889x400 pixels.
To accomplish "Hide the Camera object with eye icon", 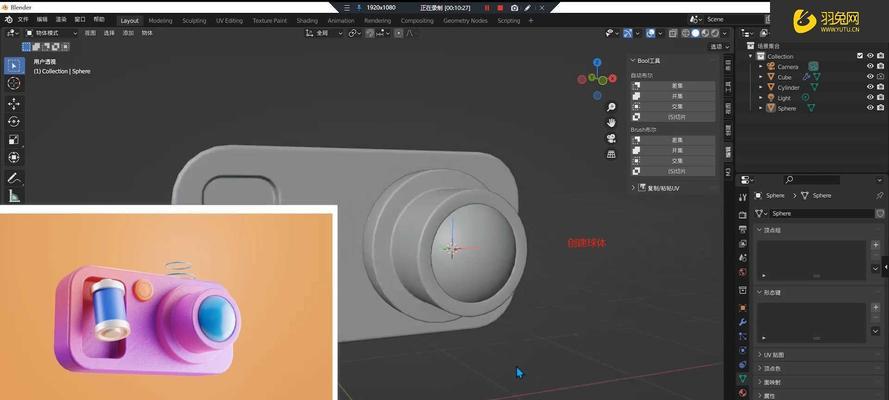I will 870,66.
